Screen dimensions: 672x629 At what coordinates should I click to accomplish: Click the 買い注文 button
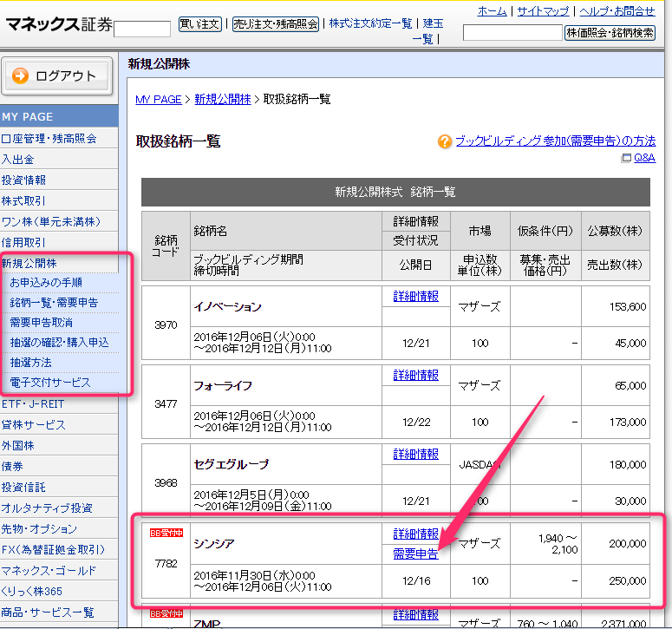199,24
